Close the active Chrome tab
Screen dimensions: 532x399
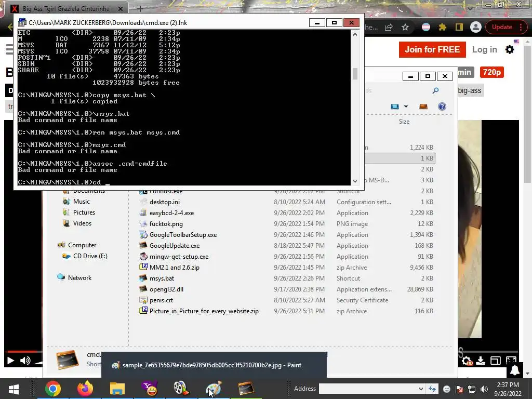pyautogui.click(x=121, y=8)
